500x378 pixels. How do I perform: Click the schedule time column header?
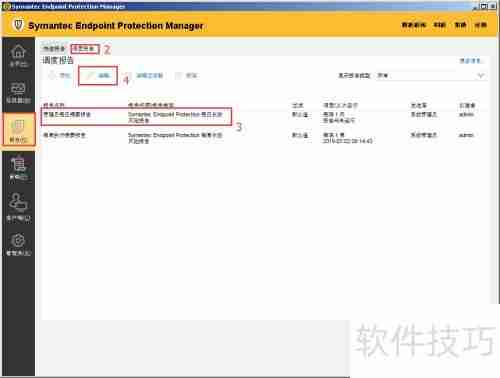click(x=340, y=105)
